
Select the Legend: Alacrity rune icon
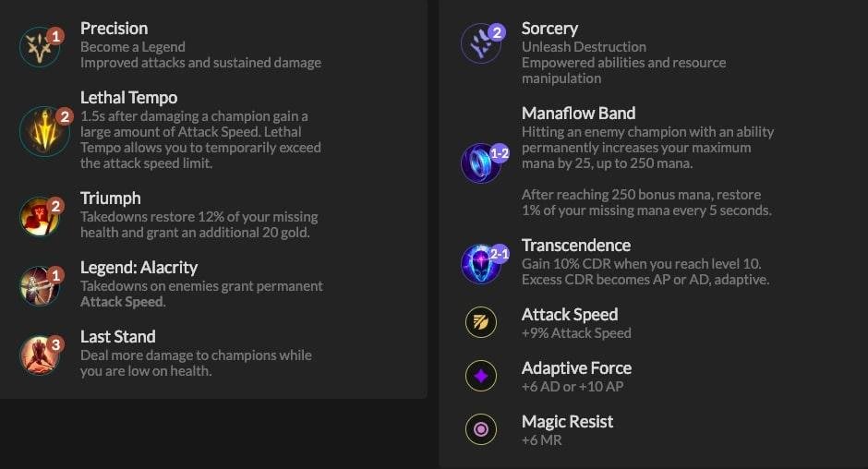point(40,285)
